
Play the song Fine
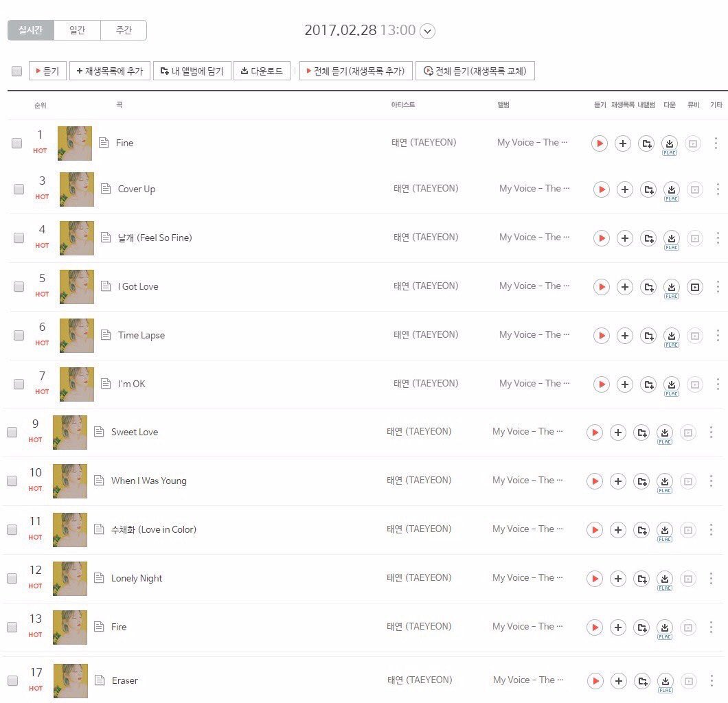tap(600, 143)
